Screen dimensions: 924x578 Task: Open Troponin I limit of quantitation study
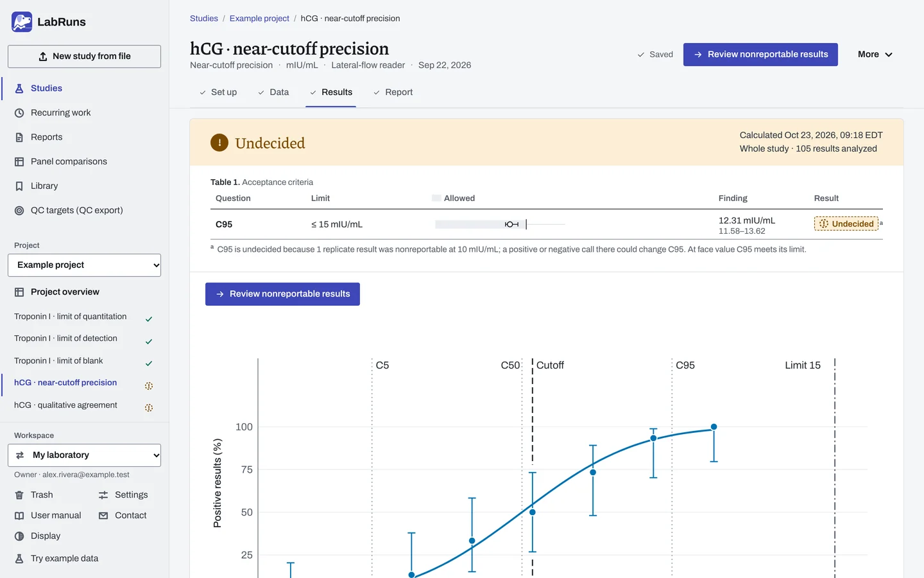click(x=71, y=317)
